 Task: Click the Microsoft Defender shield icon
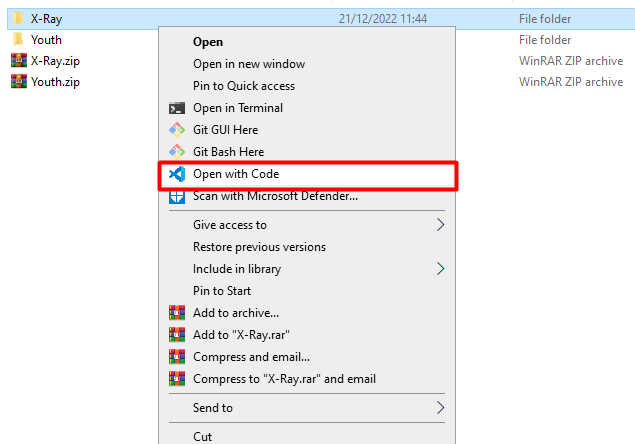coord(177,196)
